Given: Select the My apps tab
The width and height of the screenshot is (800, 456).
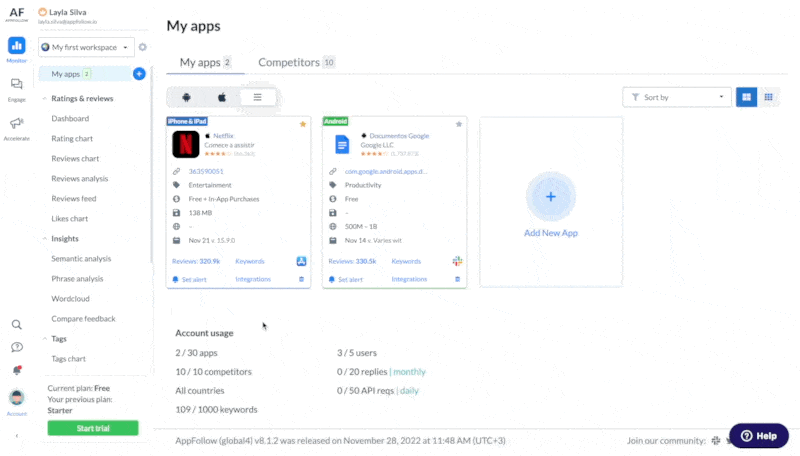Looking at the screenshot, I should [205, 62].
